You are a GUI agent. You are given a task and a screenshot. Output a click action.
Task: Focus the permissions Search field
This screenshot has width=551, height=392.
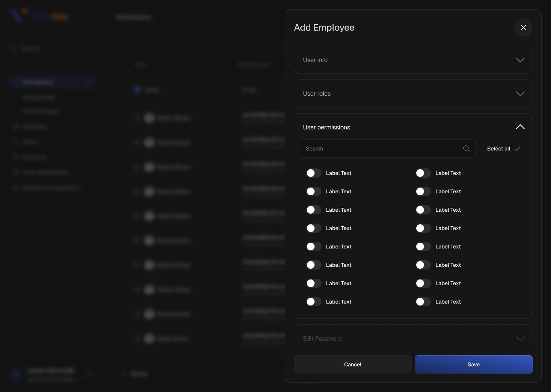point(388,149)
